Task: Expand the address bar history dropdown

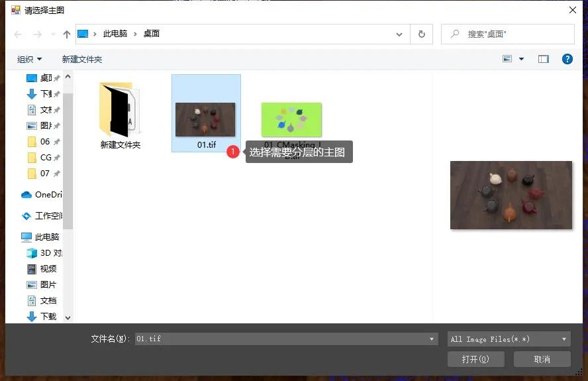Action: [399, 34]
